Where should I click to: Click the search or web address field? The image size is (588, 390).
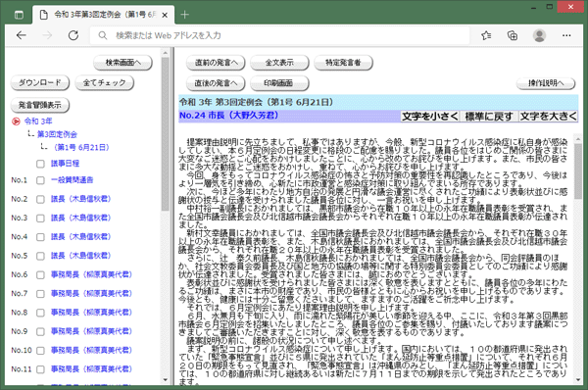click(x=279, y=35)
